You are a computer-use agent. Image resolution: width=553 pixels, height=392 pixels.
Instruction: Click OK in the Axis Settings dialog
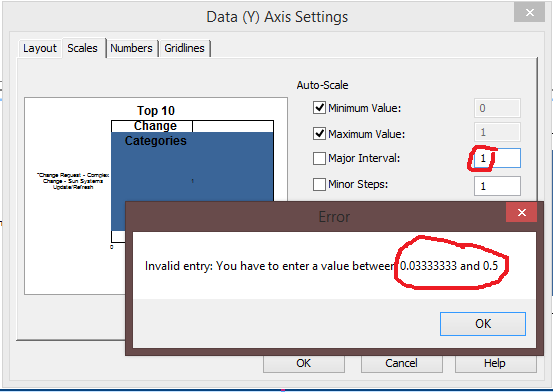click(304, 363)
